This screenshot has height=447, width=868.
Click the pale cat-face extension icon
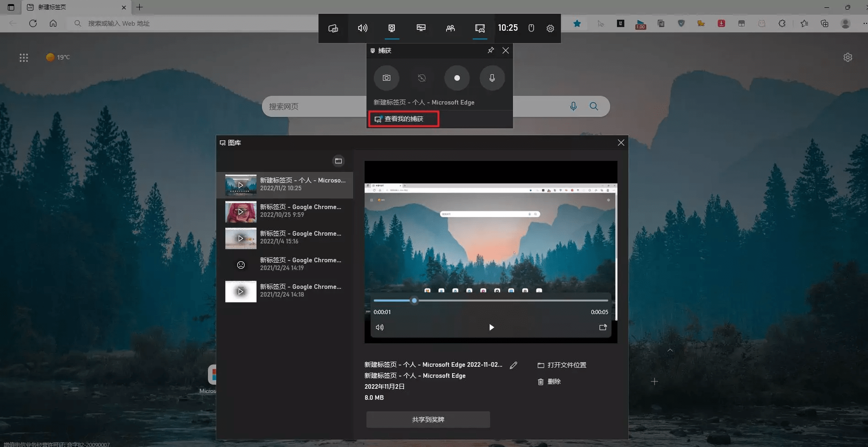point(762,23)
